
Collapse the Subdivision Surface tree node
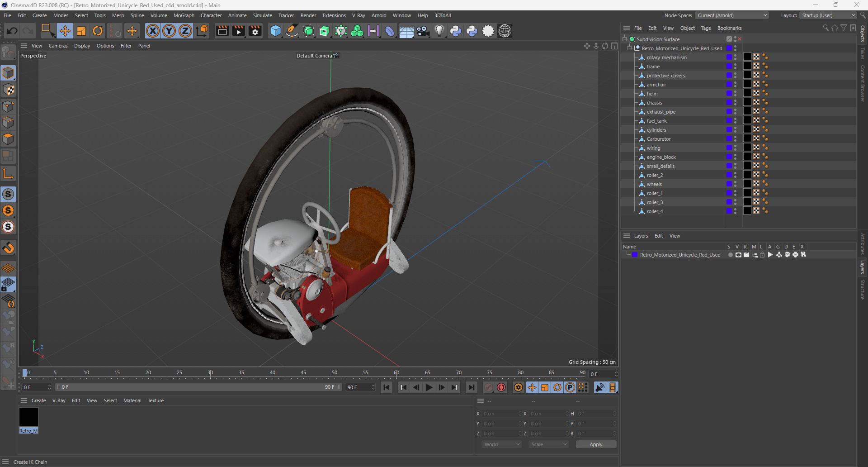[625, 39]
